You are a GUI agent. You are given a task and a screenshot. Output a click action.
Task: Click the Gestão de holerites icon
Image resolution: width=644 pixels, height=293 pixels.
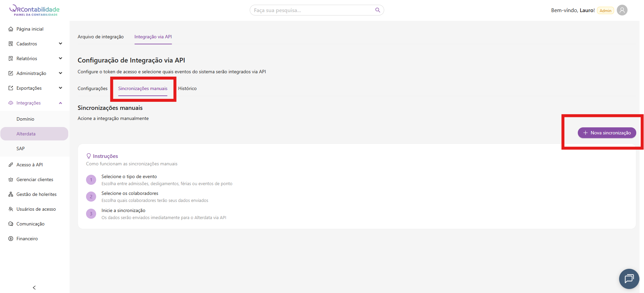[x=11, y=194]
